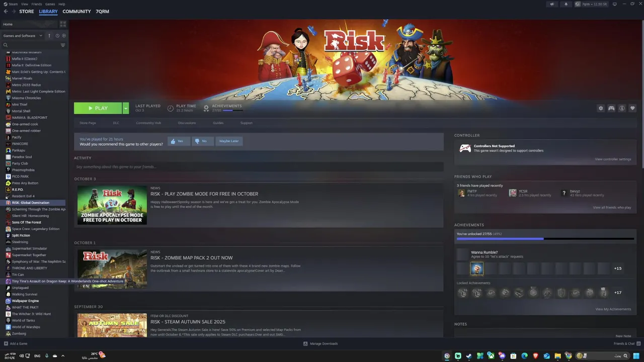Show game info via the info icon
This screenshot has height=362, width=644.
click(622, 108)
